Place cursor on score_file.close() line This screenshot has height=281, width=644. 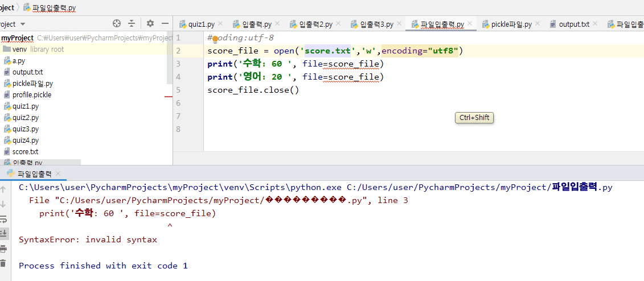(253, 90)
